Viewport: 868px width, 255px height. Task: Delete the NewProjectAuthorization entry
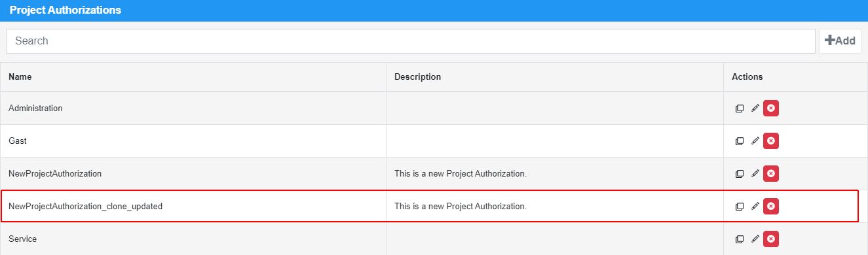pyautogui.click(x=771, y=173)
